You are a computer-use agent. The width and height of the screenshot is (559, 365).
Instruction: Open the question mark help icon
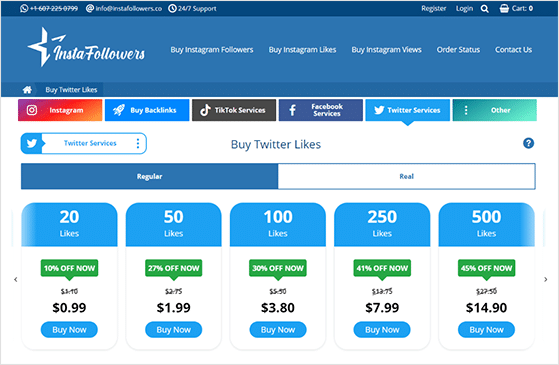tap(528, 143)
